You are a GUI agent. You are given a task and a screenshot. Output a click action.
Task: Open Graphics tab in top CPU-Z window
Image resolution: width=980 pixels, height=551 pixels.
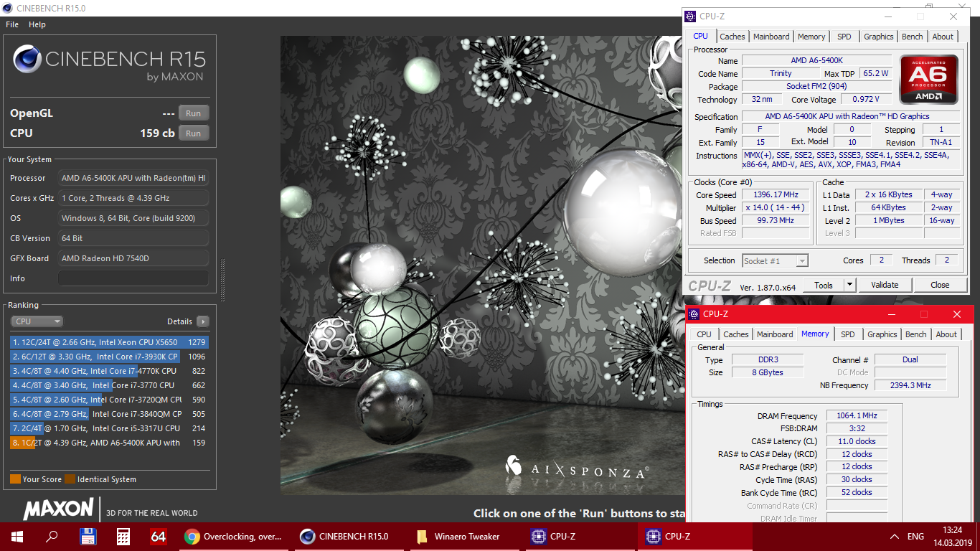(879, 37)
